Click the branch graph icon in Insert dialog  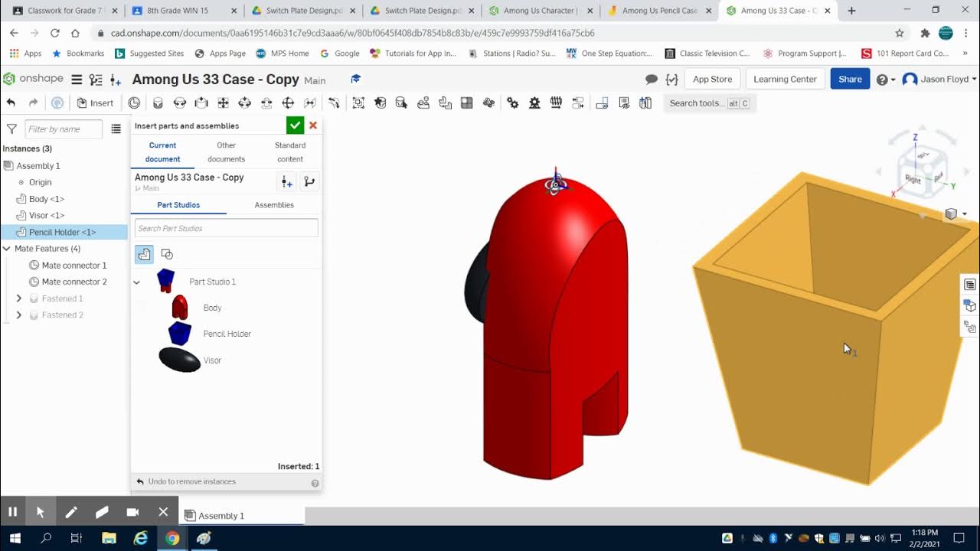coord(309,181)
